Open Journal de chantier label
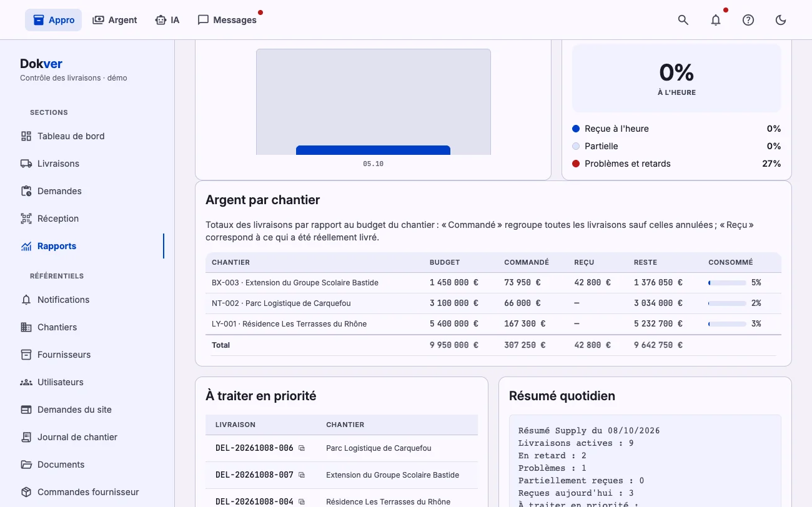The image size is (812, 507). (77, 437)
